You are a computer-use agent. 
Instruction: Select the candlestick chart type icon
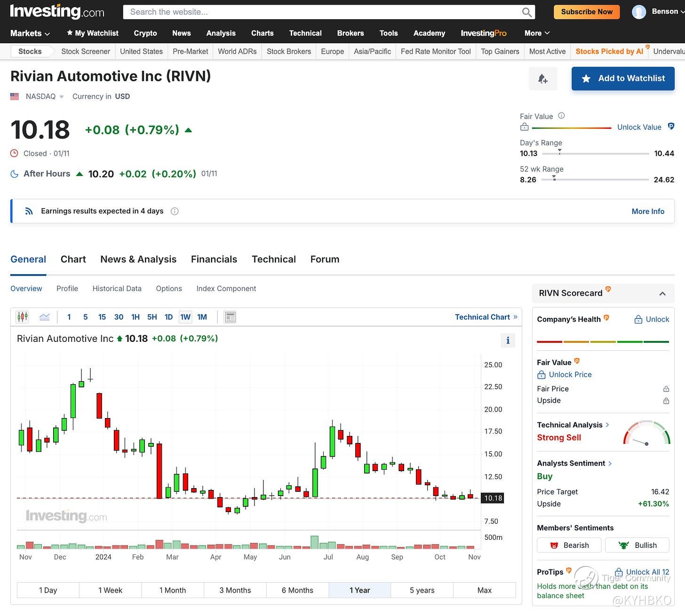click(x=22, y=317)
